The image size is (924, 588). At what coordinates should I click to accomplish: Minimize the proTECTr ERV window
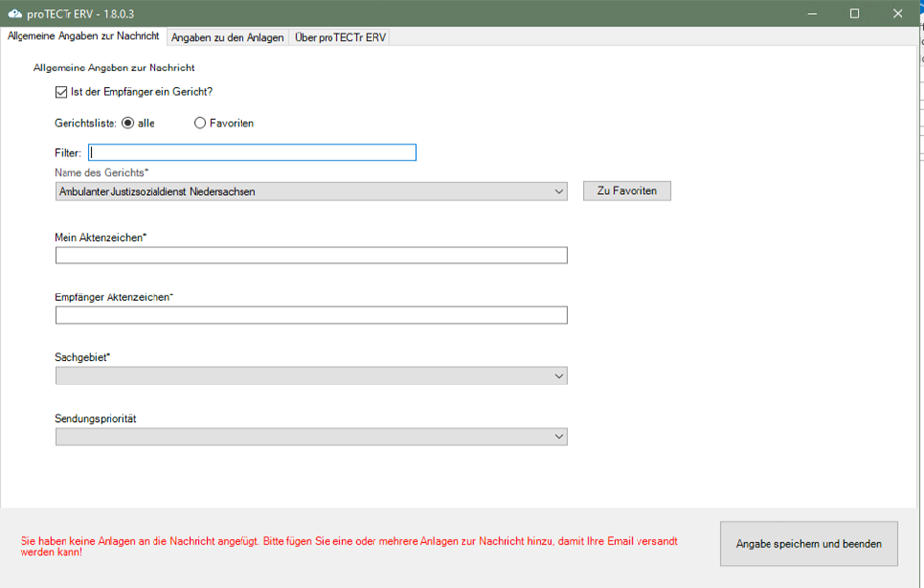pyautogui.click(x=812, y=13)
